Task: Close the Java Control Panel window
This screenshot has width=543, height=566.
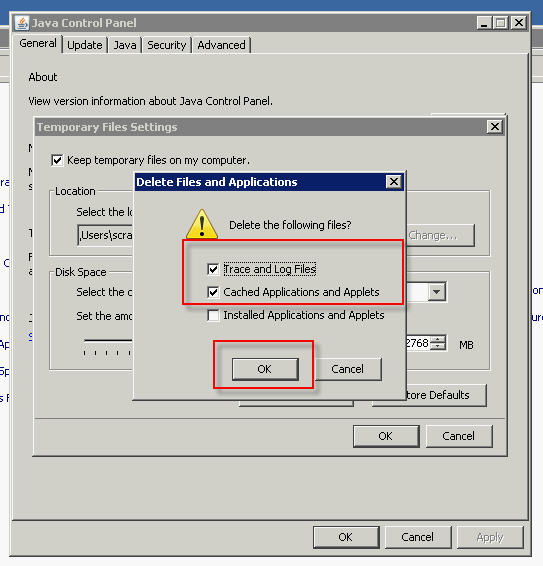Action: 519,23
